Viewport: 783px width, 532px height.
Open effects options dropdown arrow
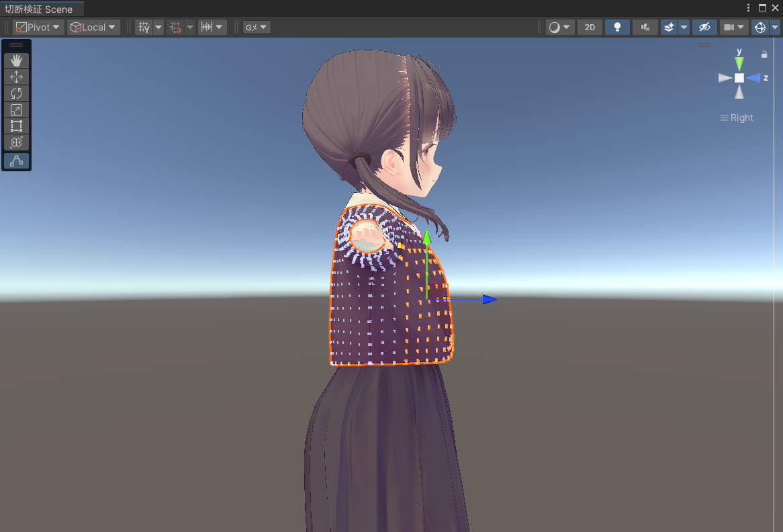pos(684,28)
